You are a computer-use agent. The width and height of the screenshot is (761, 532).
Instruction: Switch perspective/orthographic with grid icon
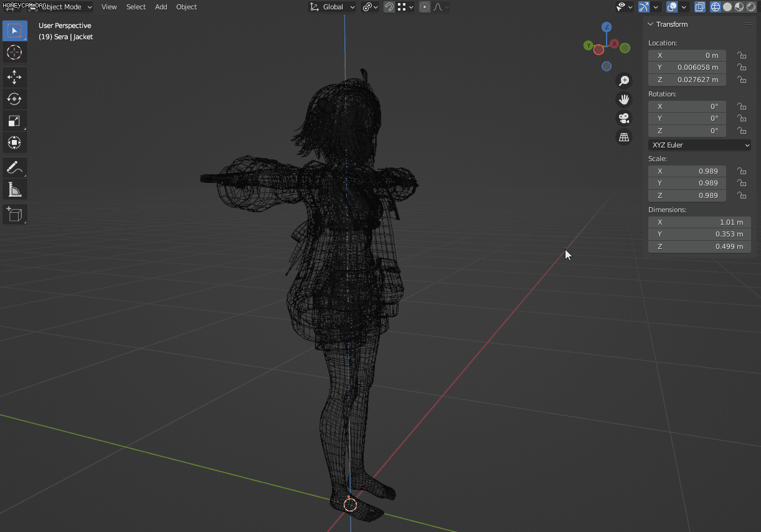[624, 138]
